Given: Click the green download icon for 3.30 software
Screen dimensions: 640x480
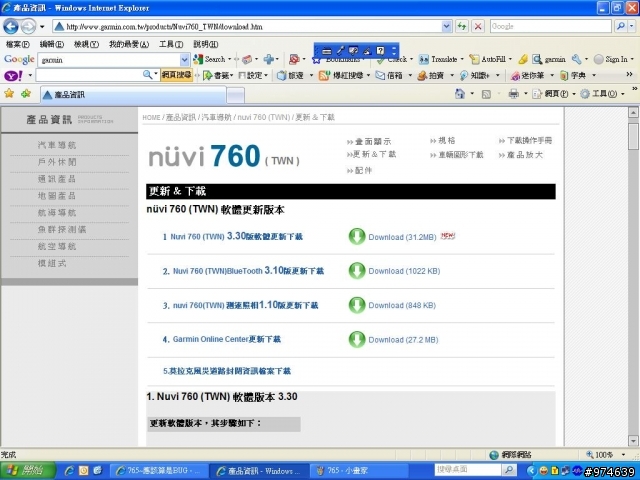Looking at the screenshot, I should point(357,236).
